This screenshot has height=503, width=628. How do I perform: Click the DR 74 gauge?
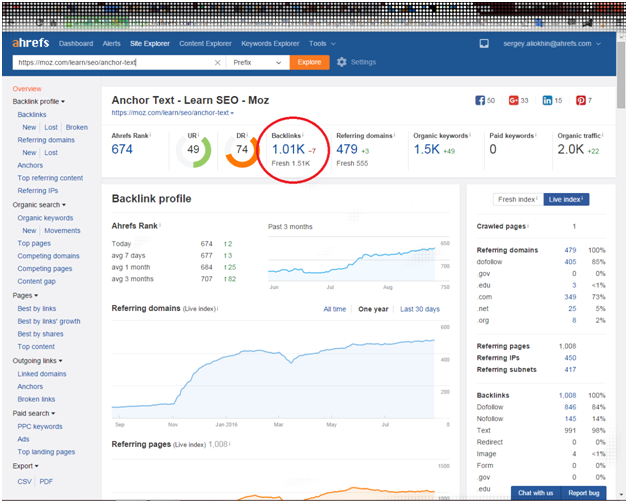coord(242,151)
